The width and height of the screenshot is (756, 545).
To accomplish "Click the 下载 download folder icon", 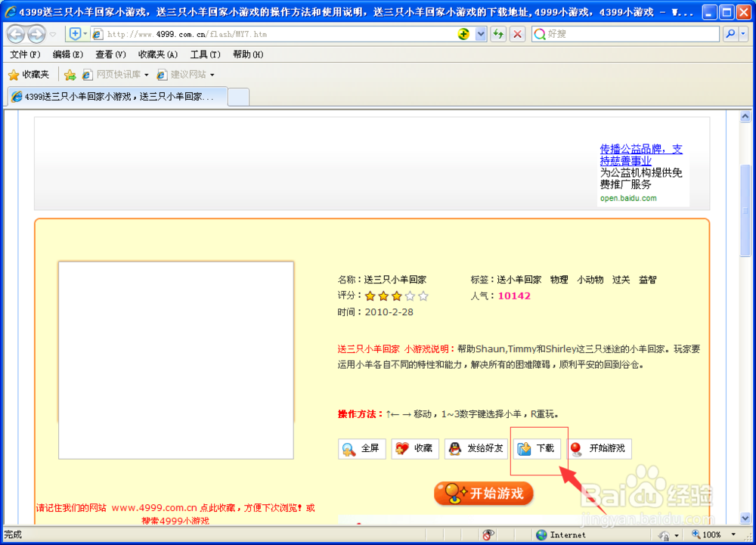I will (x=522, y=448).
